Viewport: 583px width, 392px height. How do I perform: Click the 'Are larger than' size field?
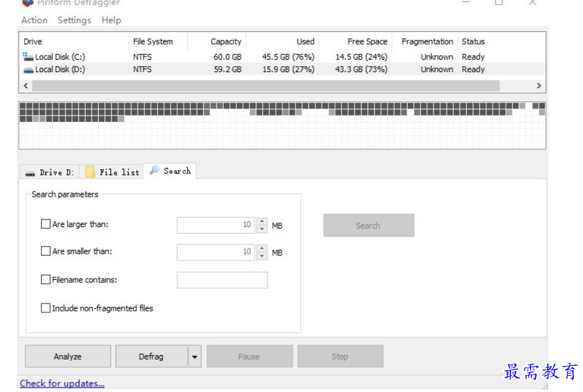point(216,225)
